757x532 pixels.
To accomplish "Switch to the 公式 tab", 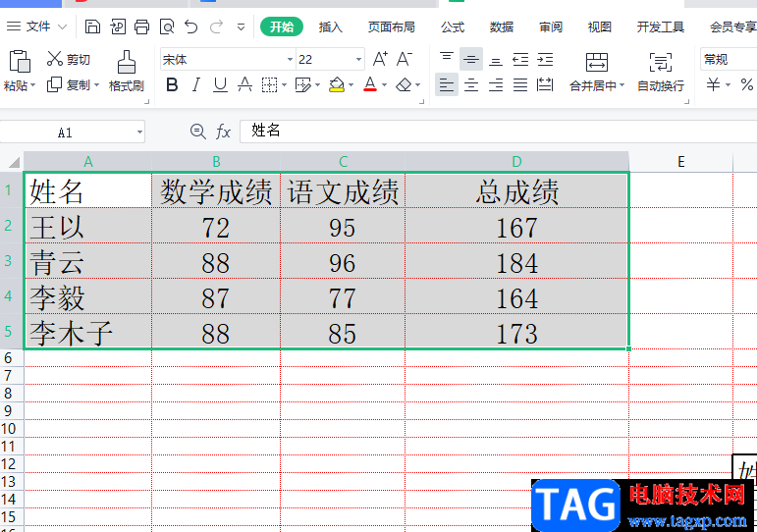I will (x=453, y=27).
